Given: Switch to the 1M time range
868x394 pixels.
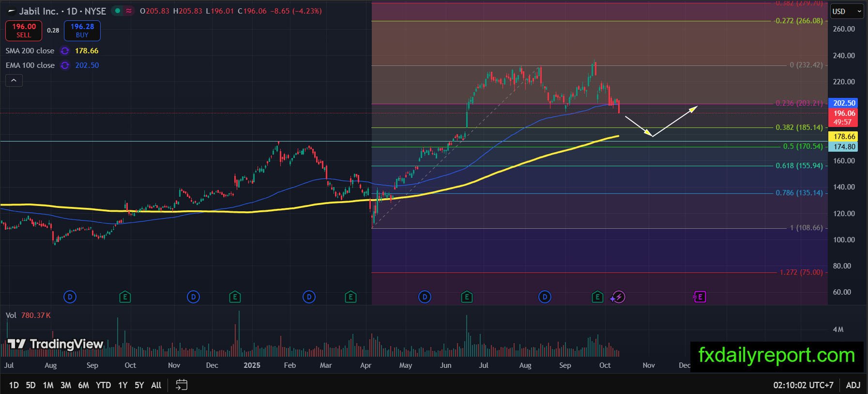Looking at the screenshot, I should point(48,385).
